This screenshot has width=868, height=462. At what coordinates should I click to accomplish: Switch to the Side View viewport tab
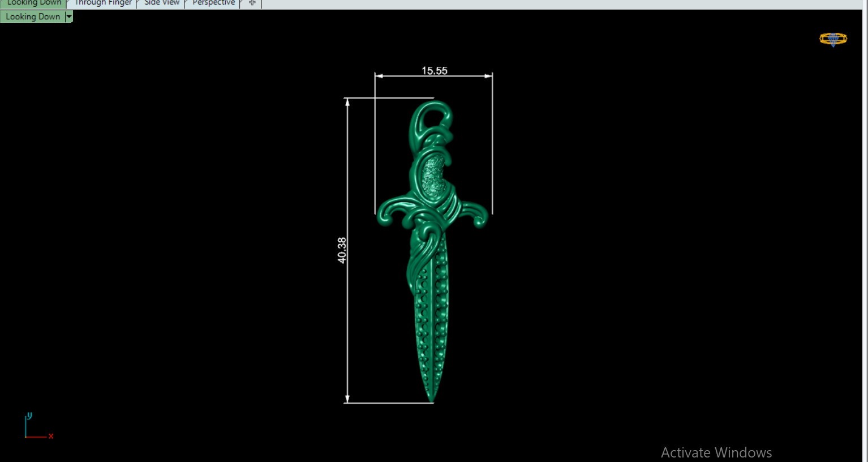(x=162, y=3)
